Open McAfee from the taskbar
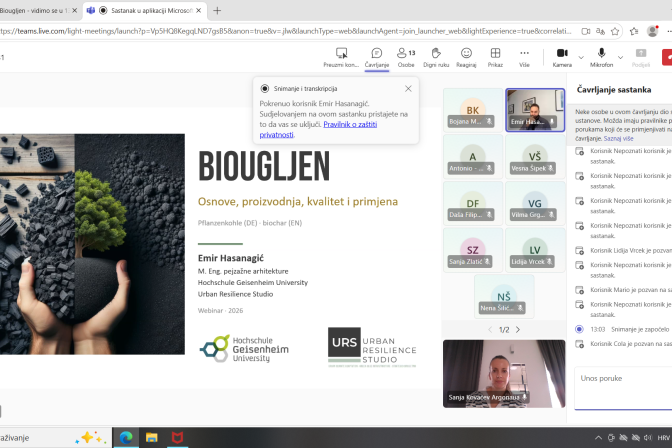672x448 pixels. point(177,438)
